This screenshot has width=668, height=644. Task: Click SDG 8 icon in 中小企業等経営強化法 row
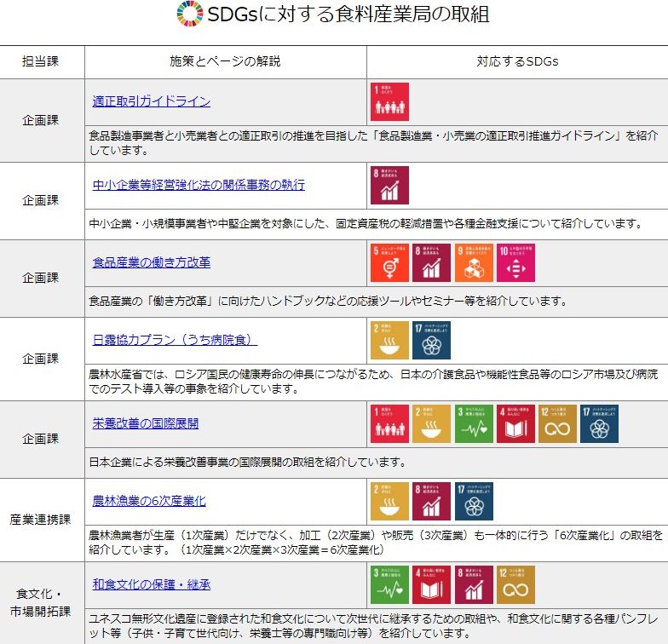point(389,186)
